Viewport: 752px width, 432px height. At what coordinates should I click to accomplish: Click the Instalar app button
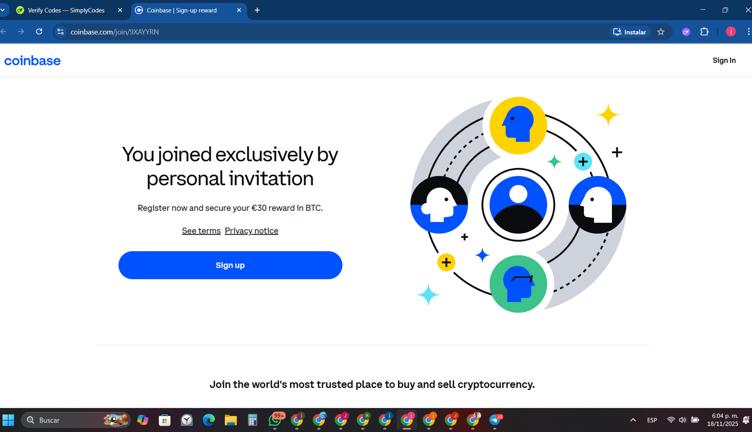click(x=629, y=32)
